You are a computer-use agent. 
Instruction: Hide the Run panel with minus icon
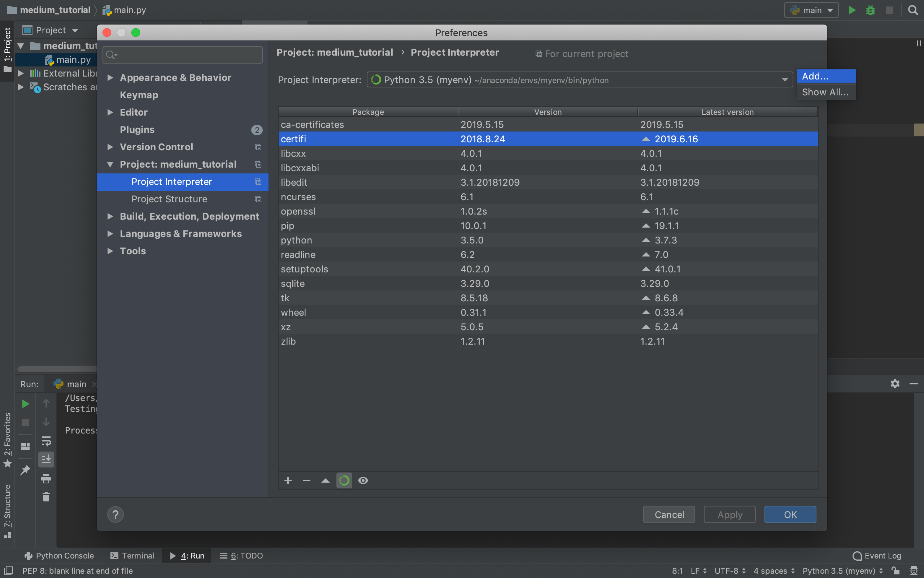(x=914, y=383)
